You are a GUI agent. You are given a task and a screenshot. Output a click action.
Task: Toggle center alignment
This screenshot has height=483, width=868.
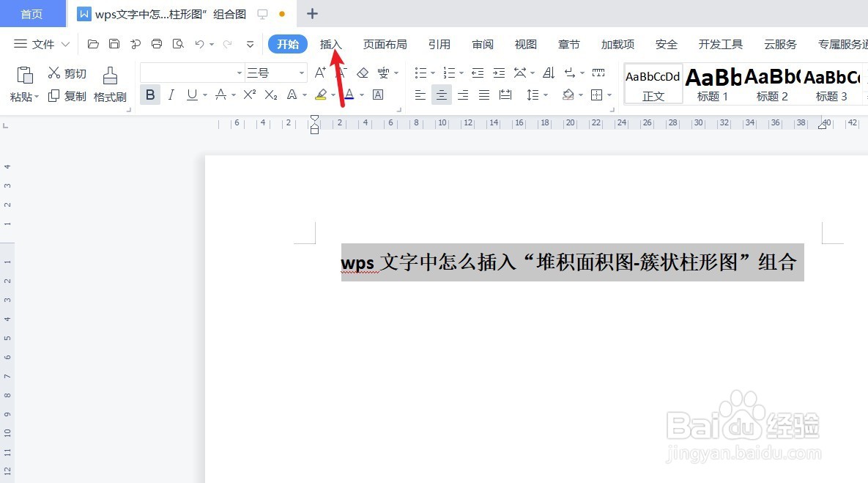click(x=441, y=95)
